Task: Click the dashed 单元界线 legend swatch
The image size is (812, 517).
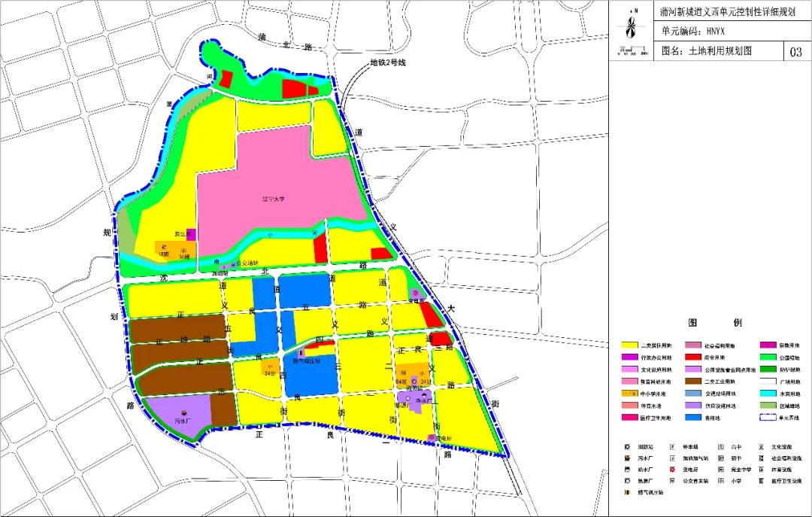Action: pyautogui.click(x=767, y=418)
